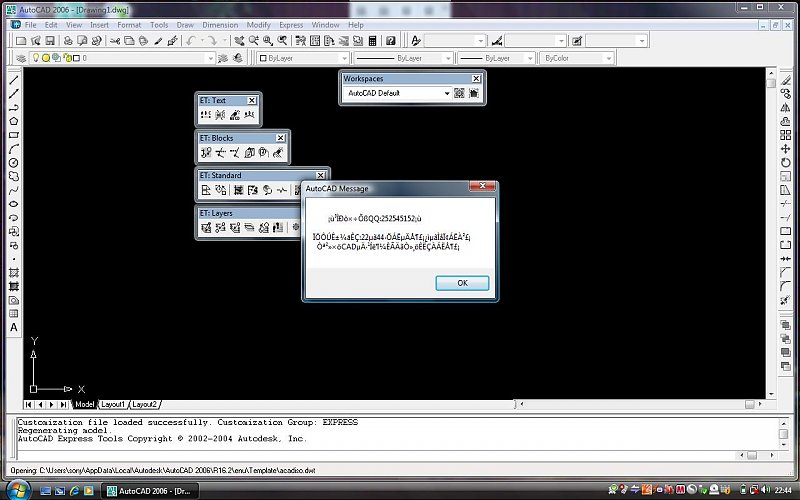Select the Hatch tool
The width and height of the screenshot is (800, 500).
14,273
